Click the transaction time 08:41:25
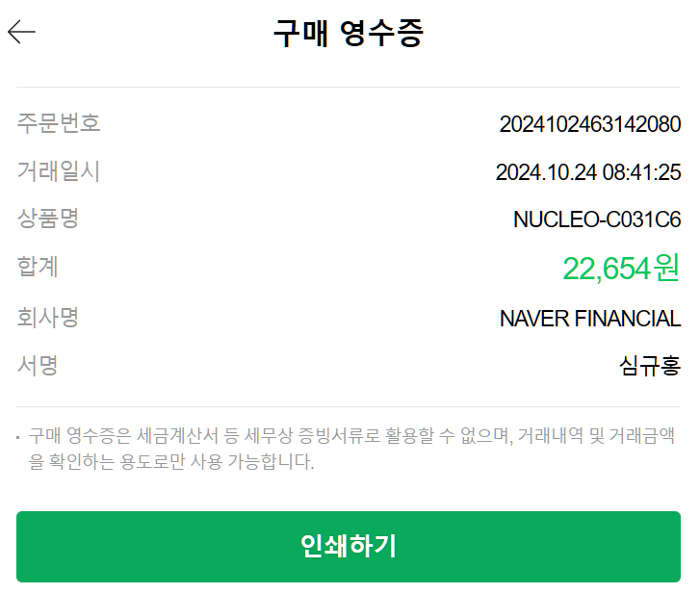700x594 pixels. [x=641, y=173]
